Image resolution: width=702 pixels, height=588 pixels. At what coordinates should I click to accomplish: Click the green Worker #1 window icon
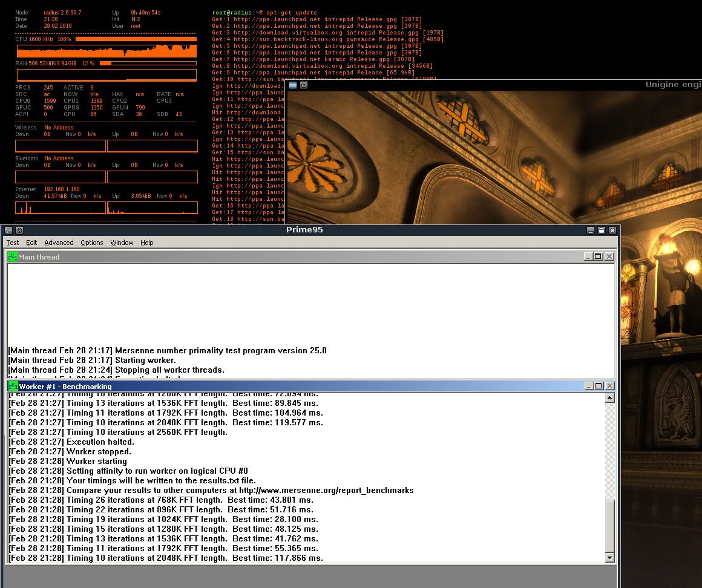(13, 386)
